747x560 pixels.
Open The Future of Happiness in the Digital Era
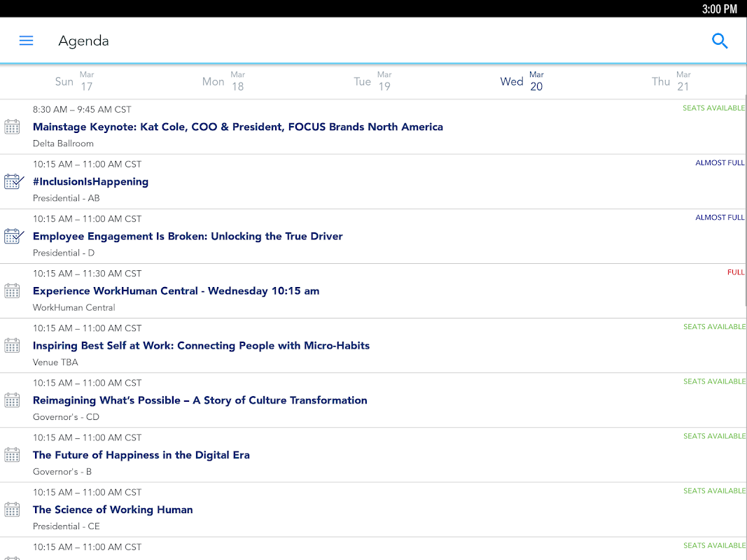(141, 455)
